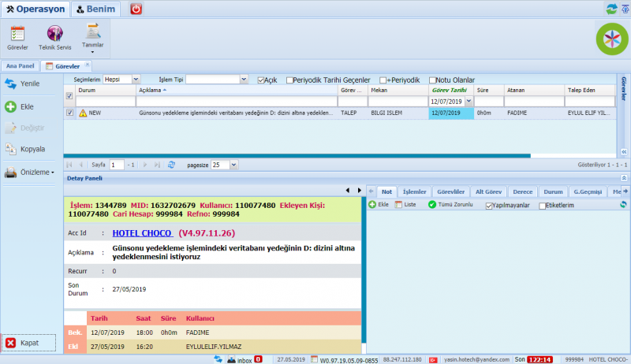The height and width of the screenshot is (364, 631).
Task: Go to first page in pager
Action: click(69, 165)
